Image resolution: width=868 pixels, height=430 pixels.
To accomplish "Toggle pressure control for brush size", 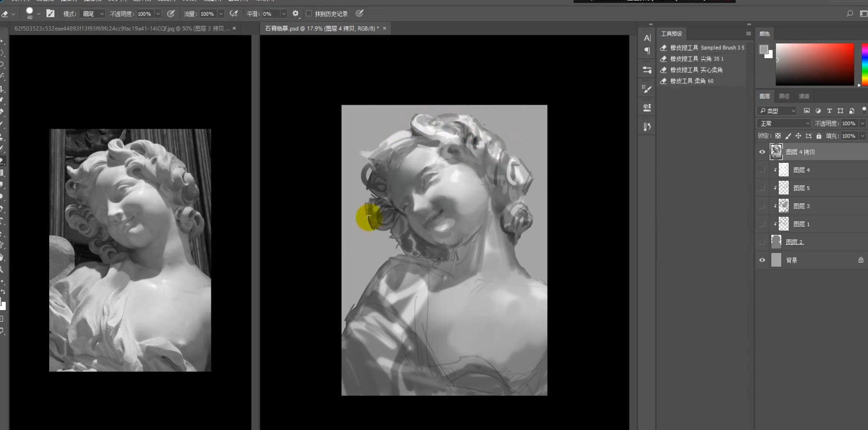I will coord(359,13).
